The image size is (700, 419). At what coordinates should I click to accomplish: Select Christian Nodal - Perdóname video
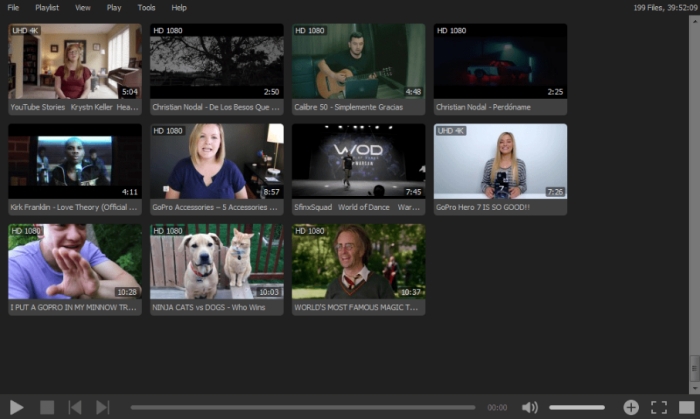pos(500,69)
